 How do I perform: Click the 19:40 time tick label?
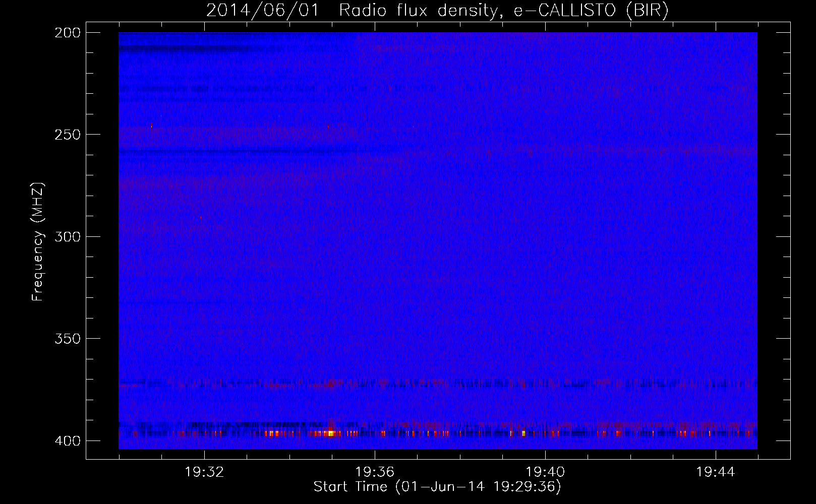click(545, 472)
